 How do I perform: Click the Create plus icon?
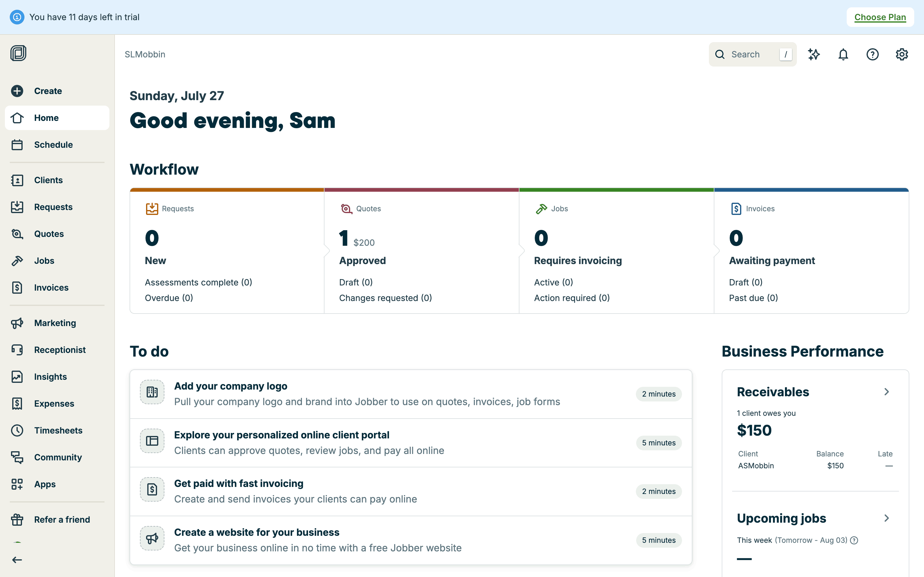click(x=17, y=91)
